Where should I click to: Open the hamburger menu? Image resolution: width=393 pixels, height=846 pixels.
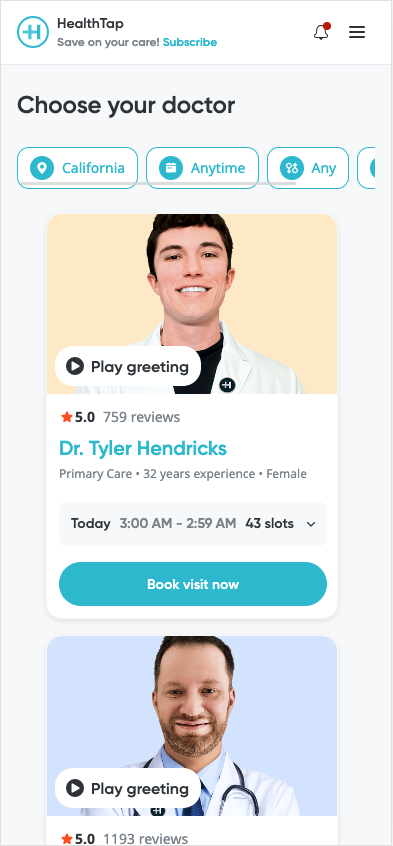tap(357, 32)
